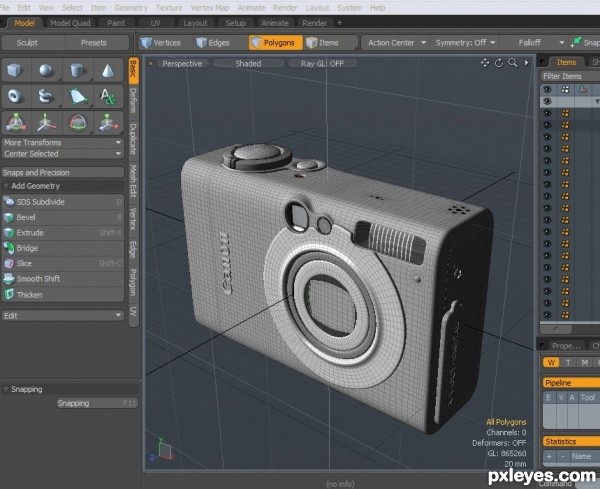Select the Cylinder primitive tool
This screenshot has height=489, width=600.
[x=77, y=70]
